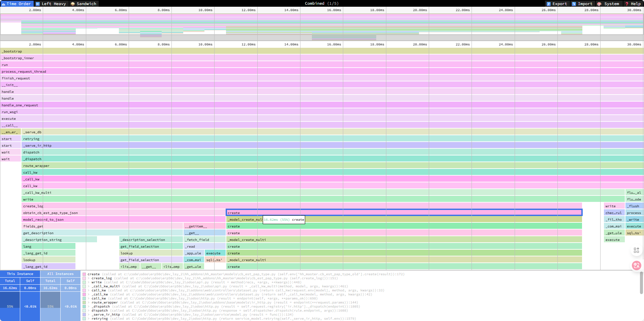
Task: Click the Left Heavy arrow icon
Action: [x=38, y=4]
